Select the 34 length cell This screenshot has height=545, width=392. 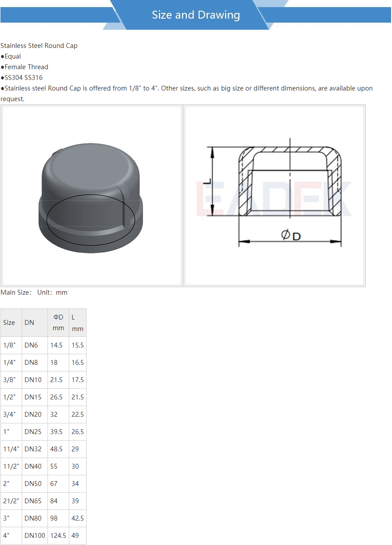pos(78,484)
